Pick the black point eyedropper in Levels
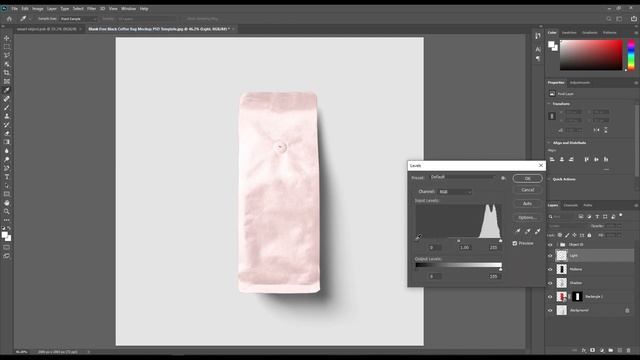Image resolution: width=640 pixels, height=360 pixels. (x=518, y=231)
